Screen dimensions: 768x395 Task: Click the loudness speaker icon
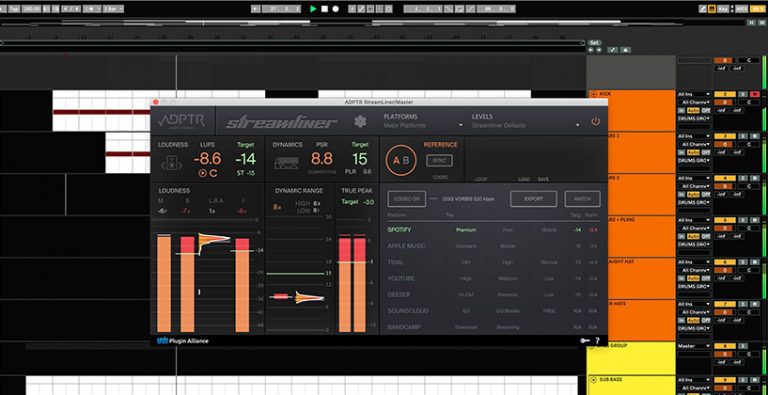(171, 163)
